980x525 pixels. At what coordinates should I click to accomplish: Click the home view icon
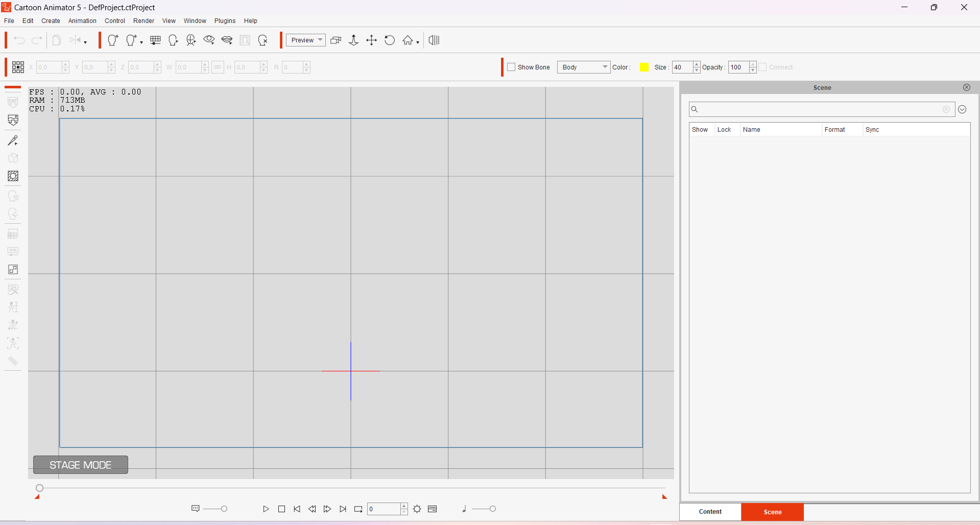(x=408, y=40)
